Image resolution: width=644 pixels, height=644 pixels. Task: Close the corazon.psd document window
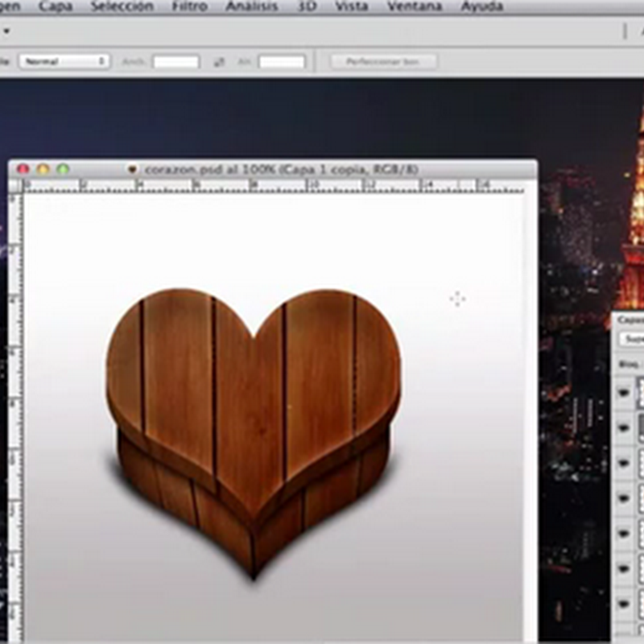[x=23, y=169]
